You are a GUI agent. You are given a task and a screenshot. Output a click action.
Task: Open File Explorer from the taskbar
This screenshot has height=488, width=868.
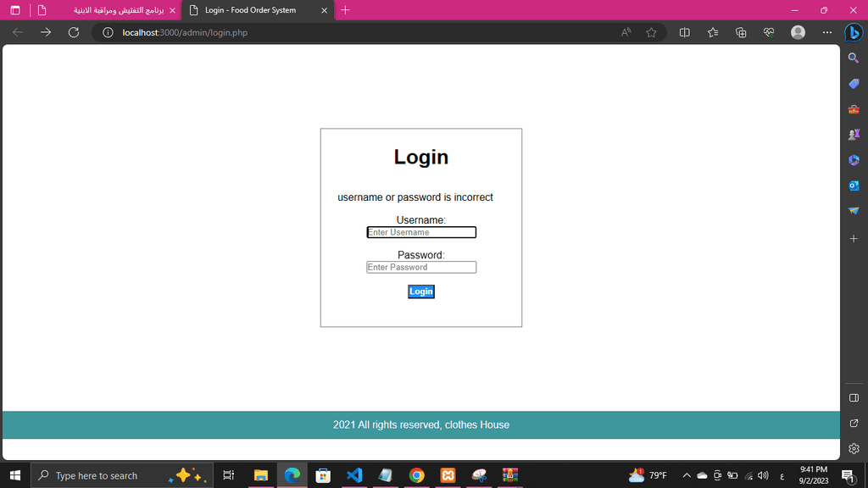[261, 475]
